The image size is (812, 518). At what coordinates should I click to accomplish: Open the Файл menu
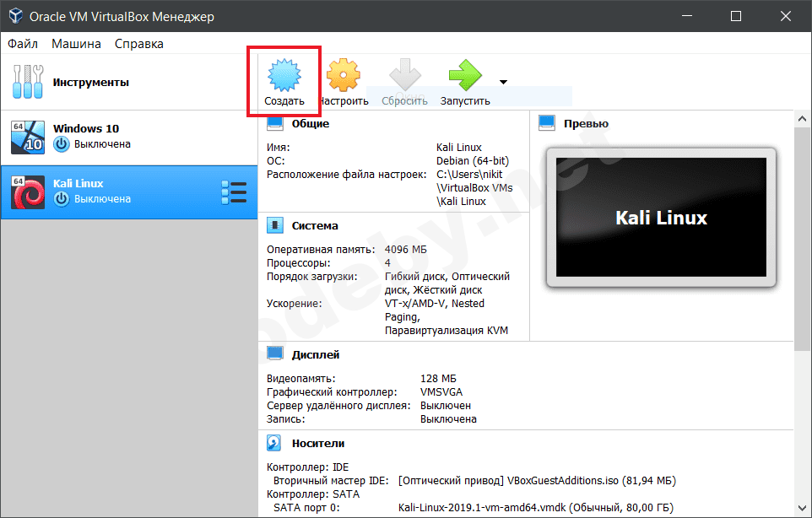click(23, 44)
